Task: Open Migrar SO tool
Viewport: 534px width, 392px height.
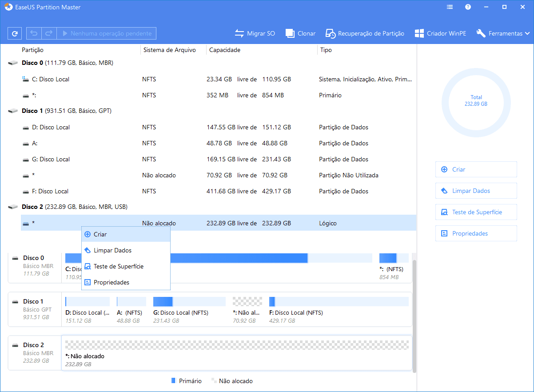Action: click(x=255, y=33)
